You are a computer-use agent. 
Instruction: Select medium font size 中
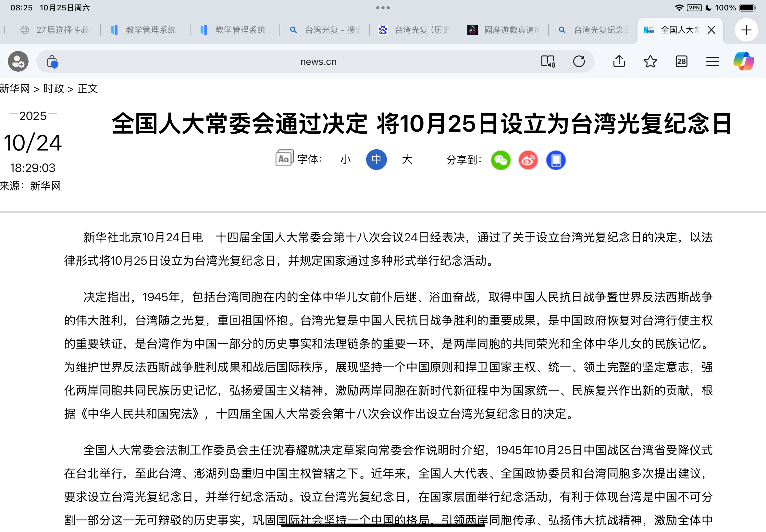pos(376,160)
